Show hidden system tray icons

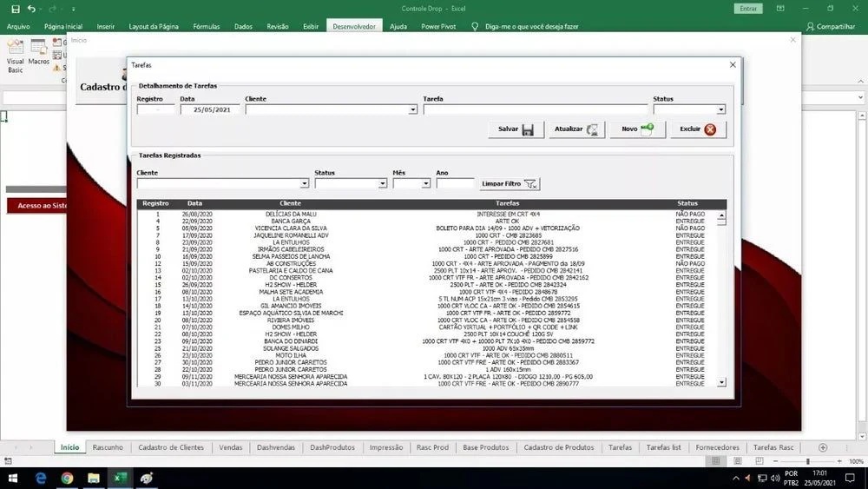(x=736, y=478)
